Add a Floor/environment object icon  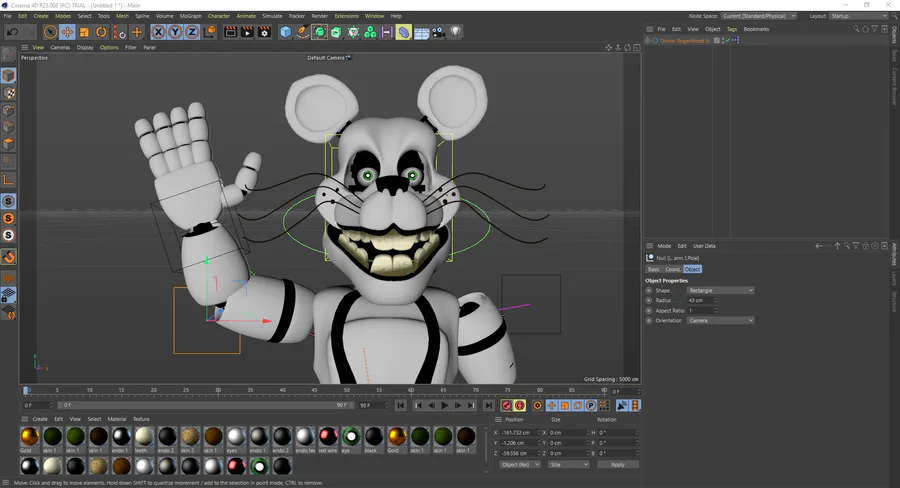(421, 33)
